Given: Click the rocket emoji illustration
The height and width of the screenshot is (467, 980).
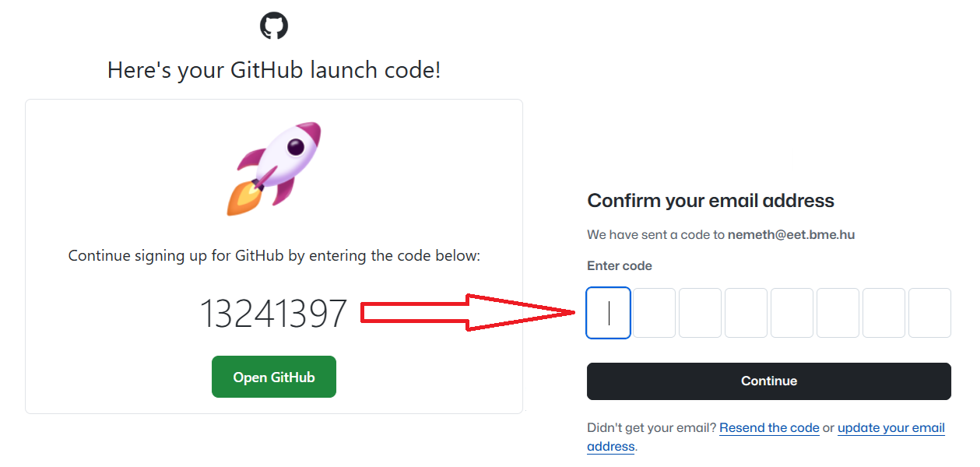Looking at the screenshot, I should point(274,168).
